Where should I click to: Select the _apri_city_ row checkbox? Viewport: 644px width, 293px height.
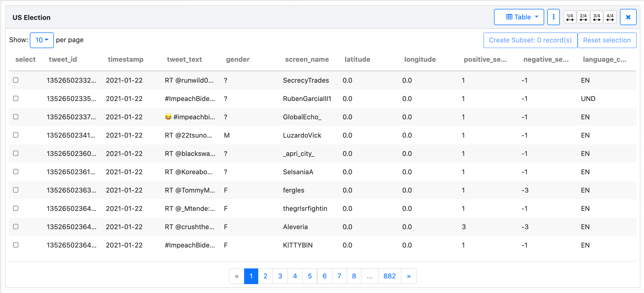pyautogui.click(x=16, y=153)
